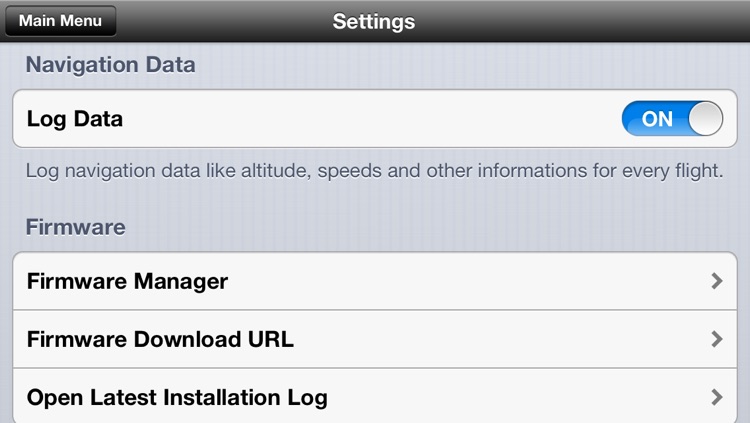Go back to Main Menu

(60, 21)
